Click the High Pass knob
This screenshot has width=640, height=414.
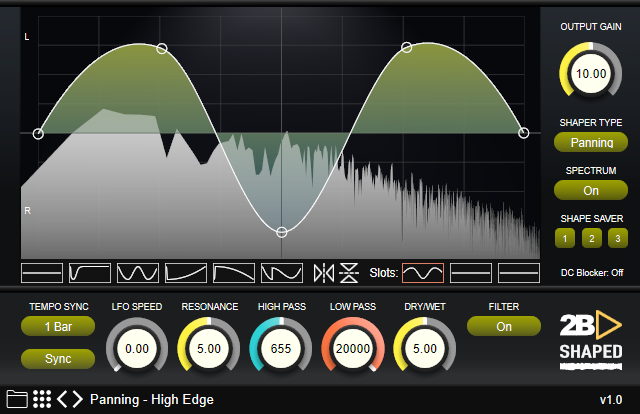(281, 349)
